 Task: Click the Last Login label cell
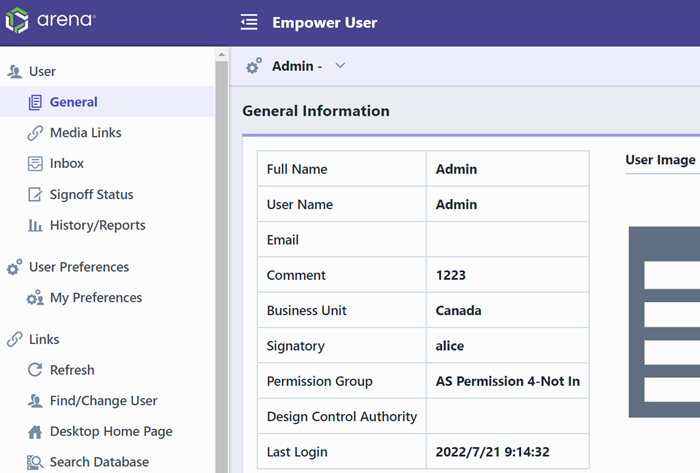tap(342, 451)
